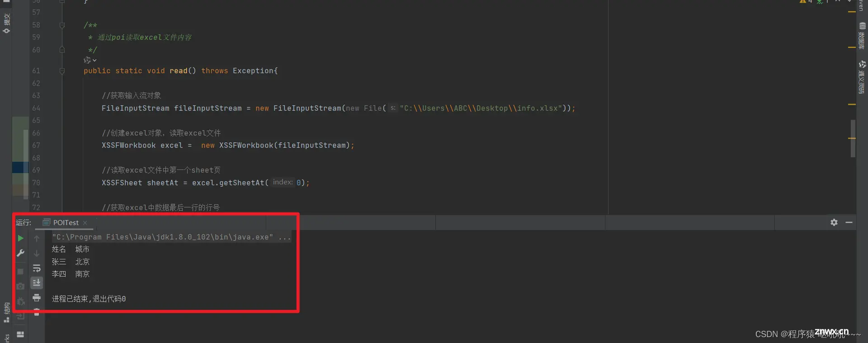Click console output row 李四 南京
This screenshot has height=343, width=868.
click(x=71, y=274)
